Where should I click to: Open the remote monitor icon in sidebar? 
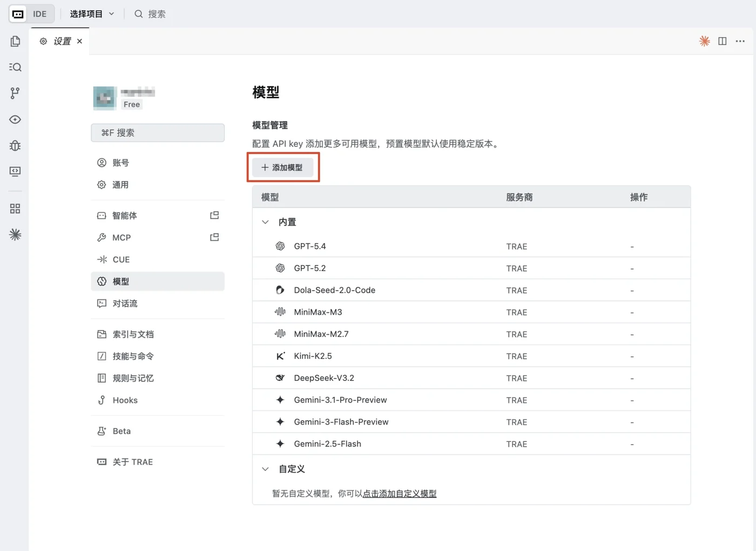click(x=15, y=171)
